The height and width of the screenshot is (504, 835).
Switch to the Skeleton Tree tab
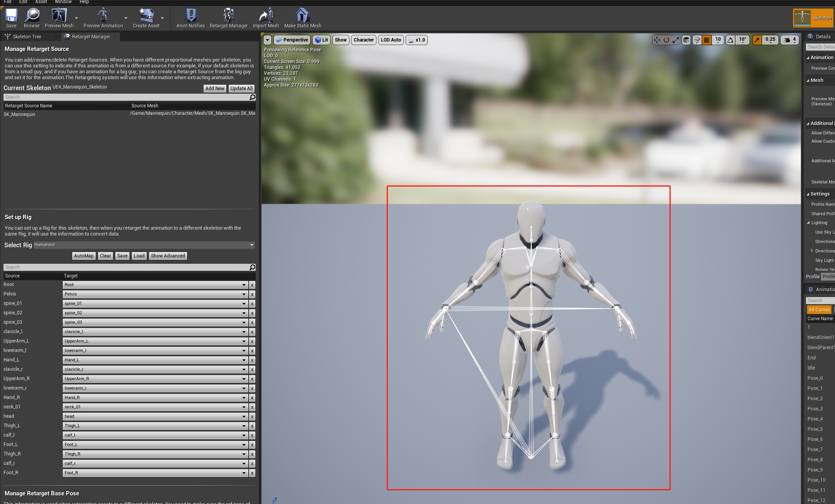coord(27,37)
